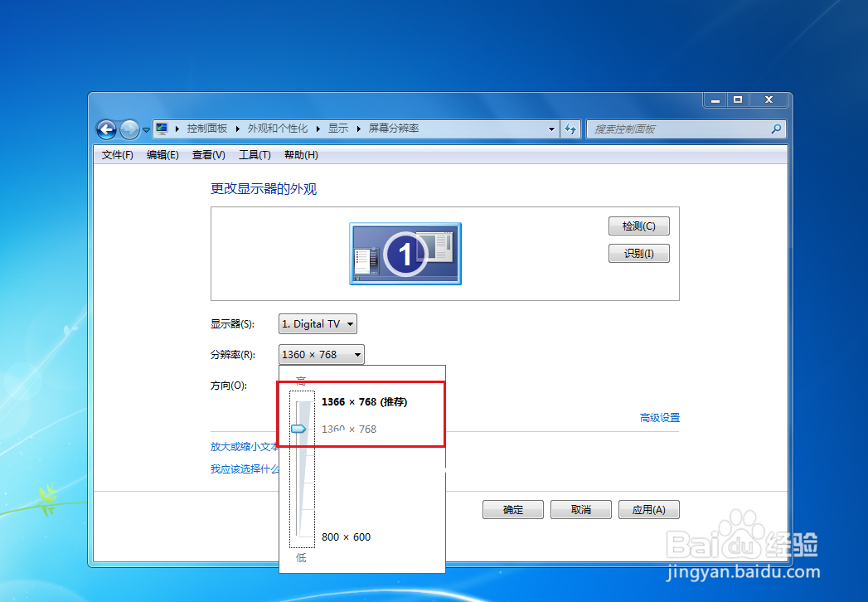
Task: Expand the arrow after 控制面板 in the breadcrumb
Action: pos(237,129)
